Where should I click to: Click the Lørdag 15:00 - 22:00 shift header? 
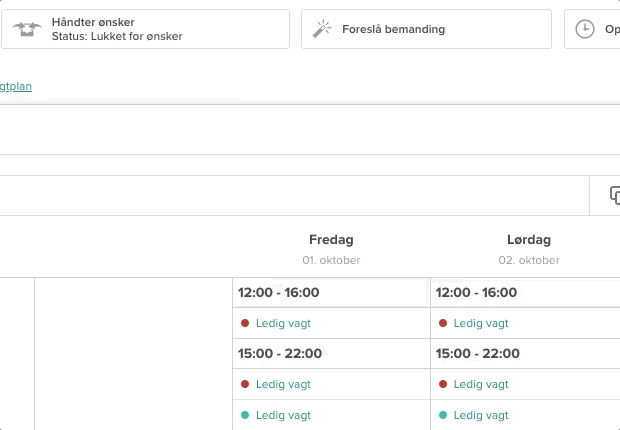click(478, 353)
